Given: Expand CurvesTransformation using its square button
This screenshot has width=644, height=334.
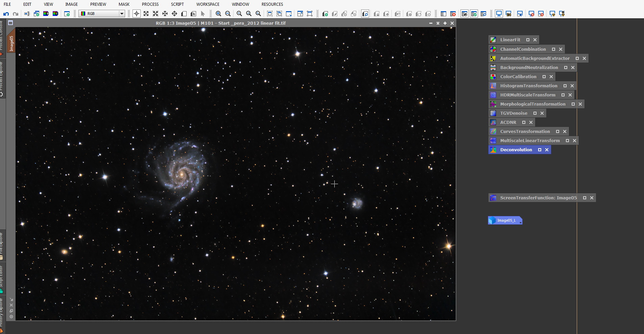Looking at the screenshot, I should click(x=557, y=131).
